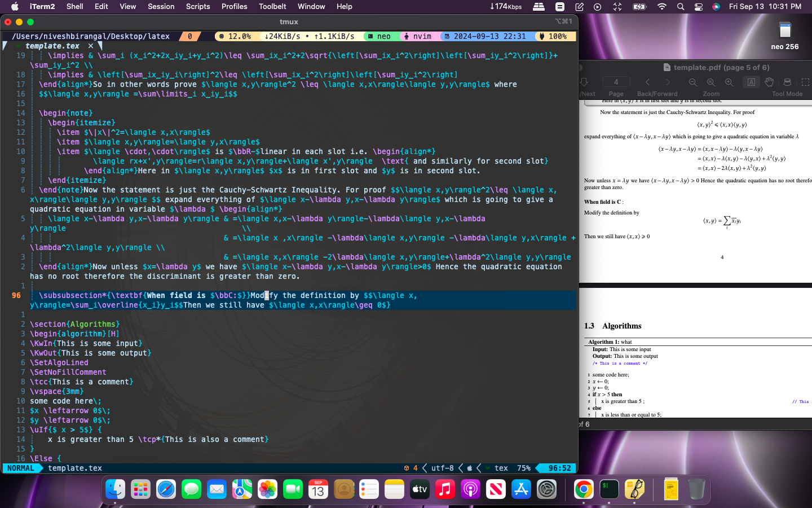Open the Shell menu

coord(75,6)
